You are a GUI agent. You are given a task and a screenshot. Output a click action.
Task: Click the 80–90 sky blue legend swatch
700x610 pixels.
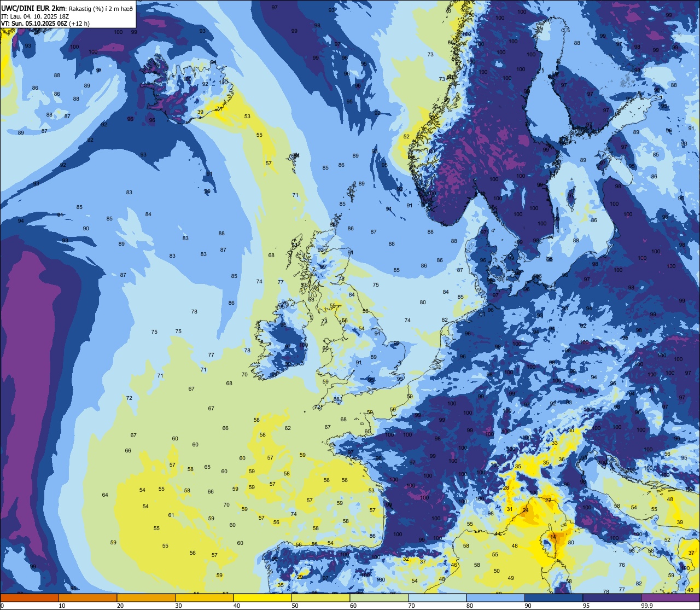point(495,597)
